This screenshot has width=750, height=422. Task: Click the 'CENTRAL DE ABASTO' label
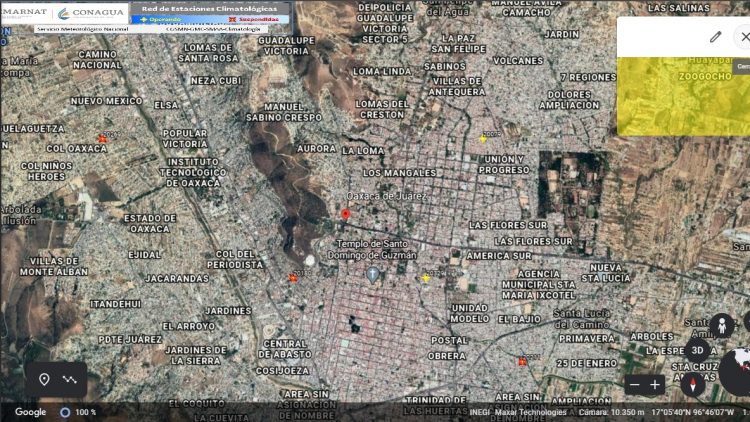(285, 349)
